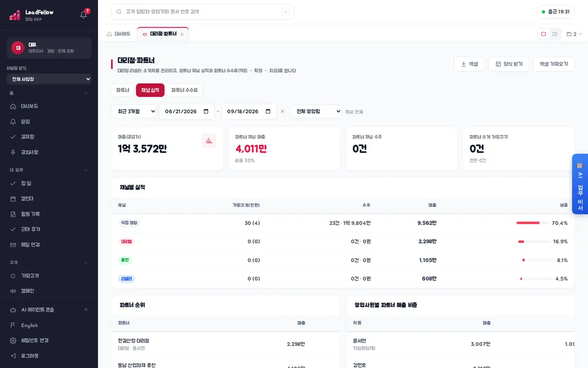The image size is (588, 368).
Task: Open the 대시보드 sidebar item
Action: click(49, 106)
